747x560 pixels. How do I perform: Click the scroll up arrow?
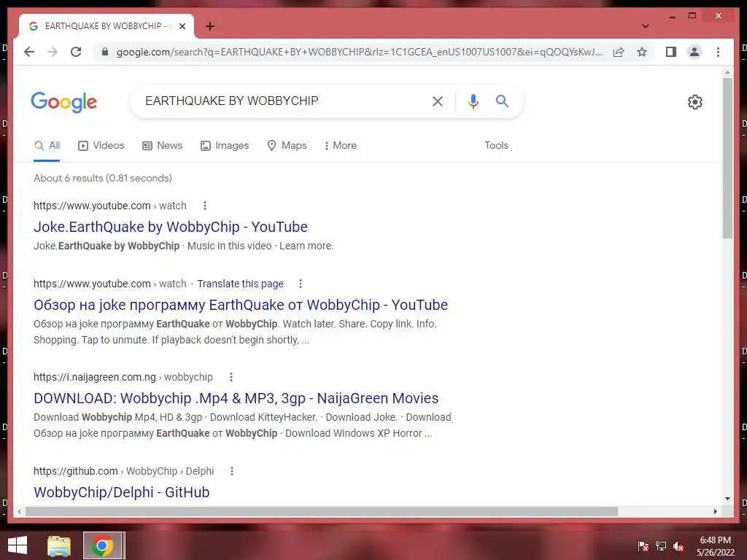click(727, 72)
